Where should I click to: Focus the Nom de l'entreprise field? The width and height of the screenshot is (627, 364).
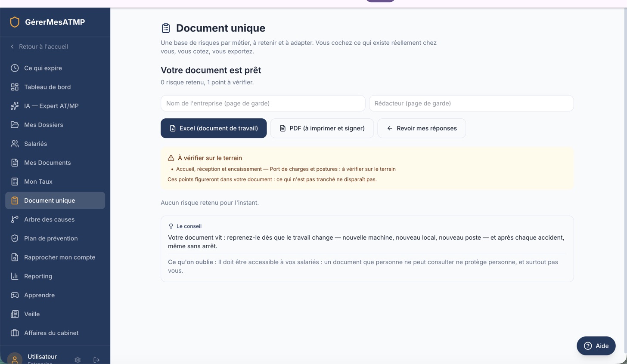pos(263,103)
